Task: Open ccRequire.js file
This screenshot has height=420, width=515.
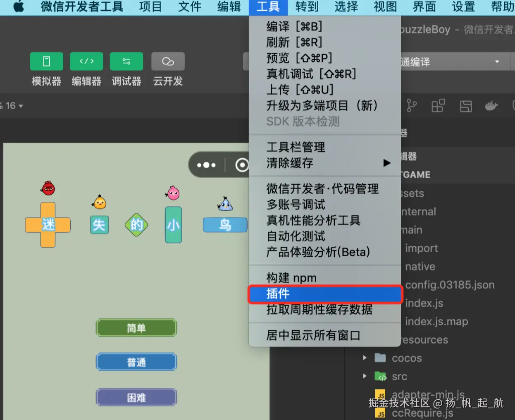Action: point(422,413)
